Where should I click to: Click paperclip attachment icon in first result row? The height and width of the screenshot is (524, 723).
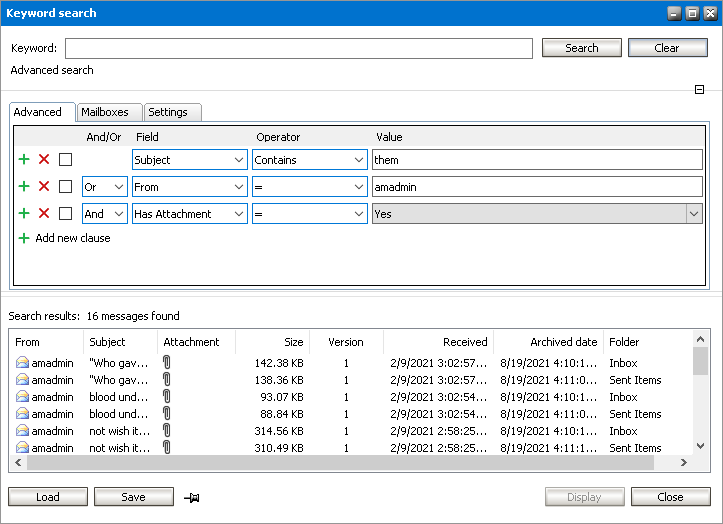(167, 363)
